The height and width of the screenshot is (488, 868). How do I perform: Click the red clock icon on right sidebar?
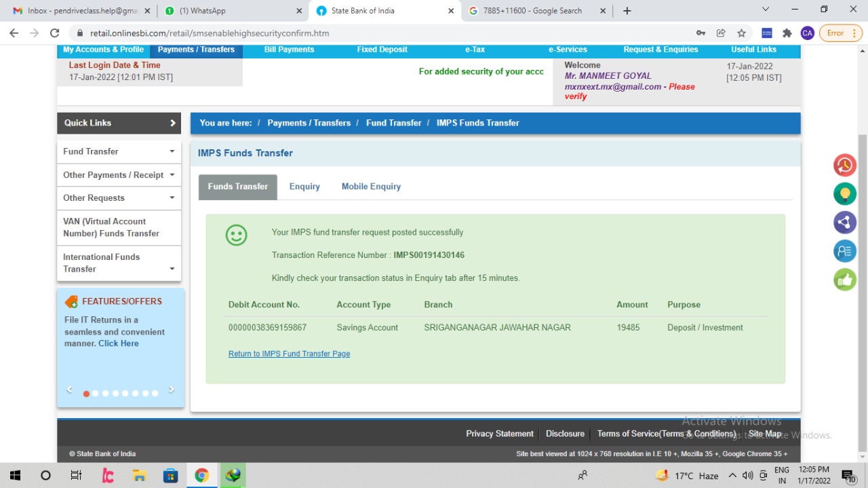coord(844,166)
